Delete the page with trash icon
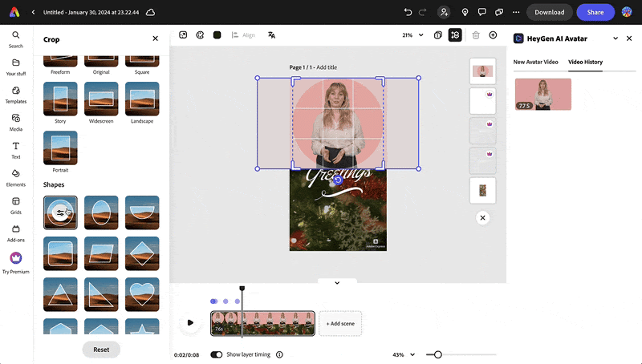 [476, 35]
